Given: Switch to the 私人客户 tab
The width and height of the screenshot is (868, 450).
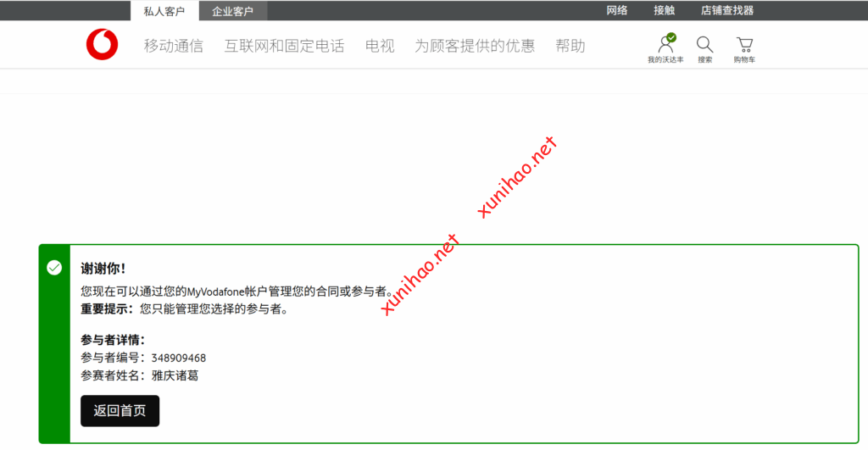Looking at the screenshot, I should coord(164,11).
